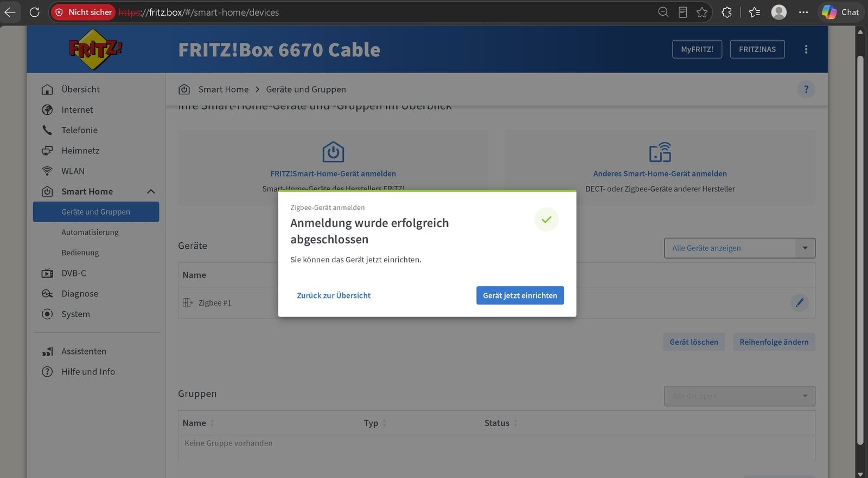The image size is (868, 478).
Task: Open the browser three-dot settings menu
Action: point(803,12)
